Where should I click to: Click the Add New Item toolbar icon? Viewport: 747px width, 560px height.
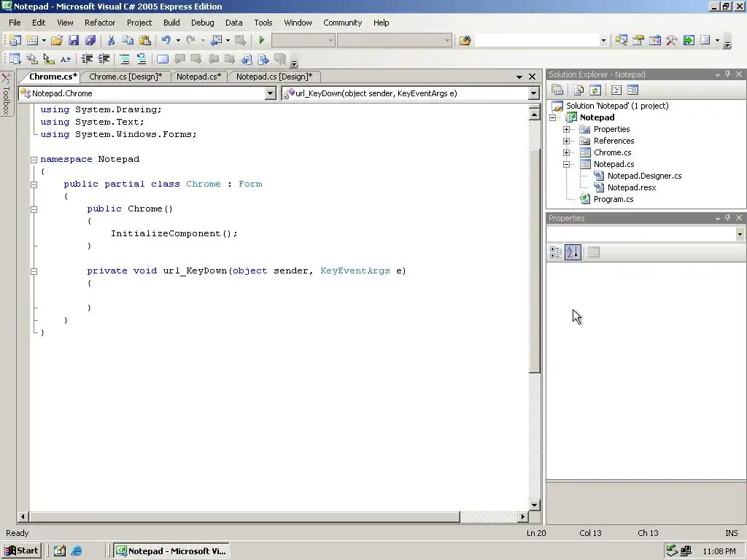click(x=32, y=41)
